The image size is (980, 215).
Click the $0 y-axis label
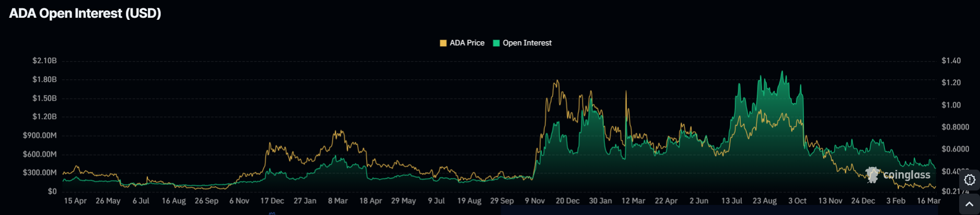(x=52, y=191)
